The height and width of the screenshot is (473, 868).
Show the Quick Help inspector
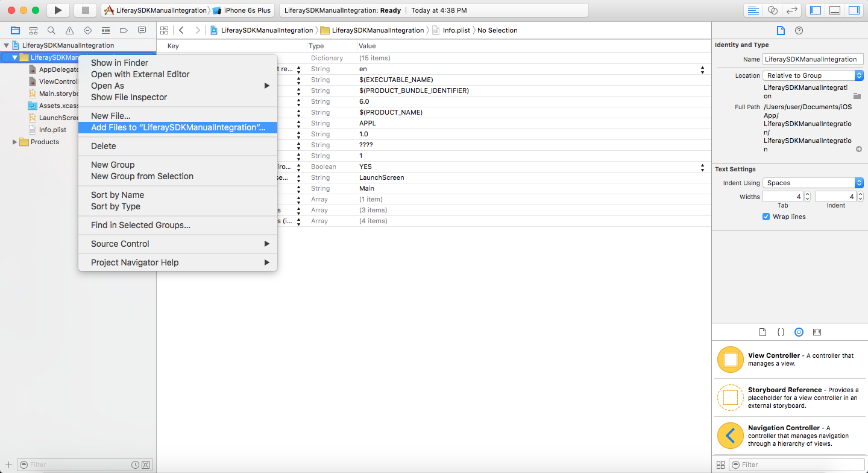tap(799, 30)
